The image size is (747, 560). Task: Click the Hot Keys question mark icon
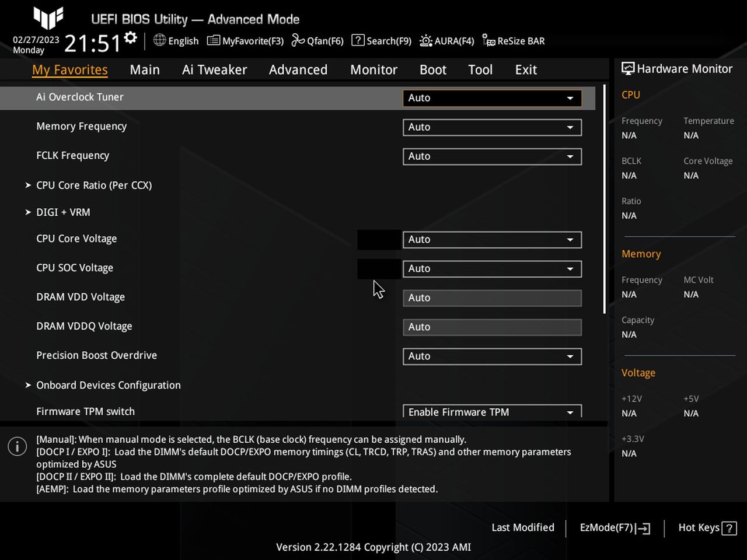coord(729,528)
